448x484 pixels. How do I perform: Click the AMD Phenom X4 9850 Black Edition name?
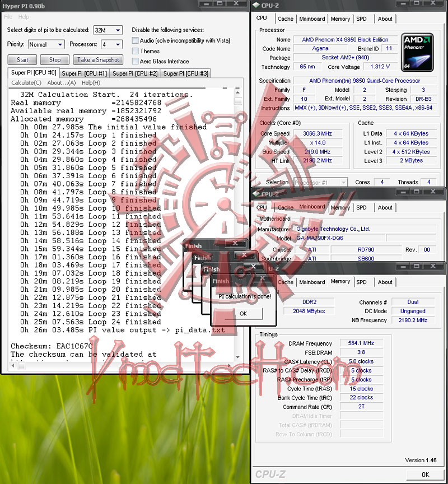[x=345, y=40]
